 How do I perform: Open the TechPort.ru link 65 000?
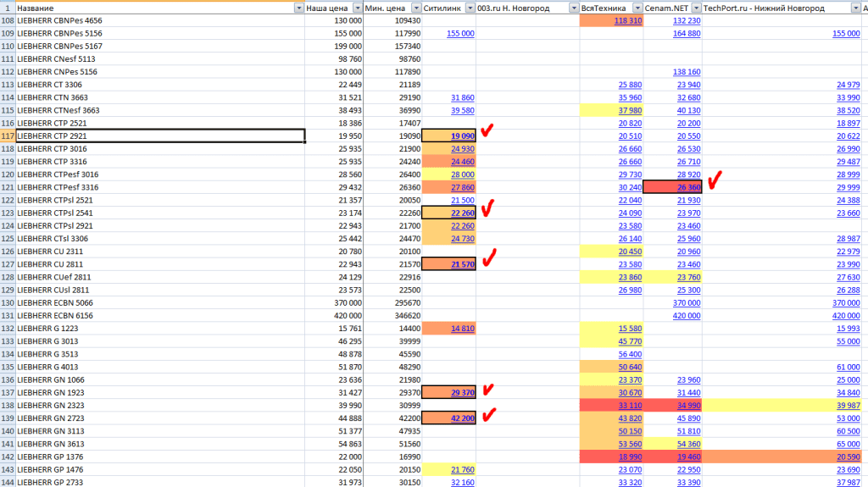(848, 445)
